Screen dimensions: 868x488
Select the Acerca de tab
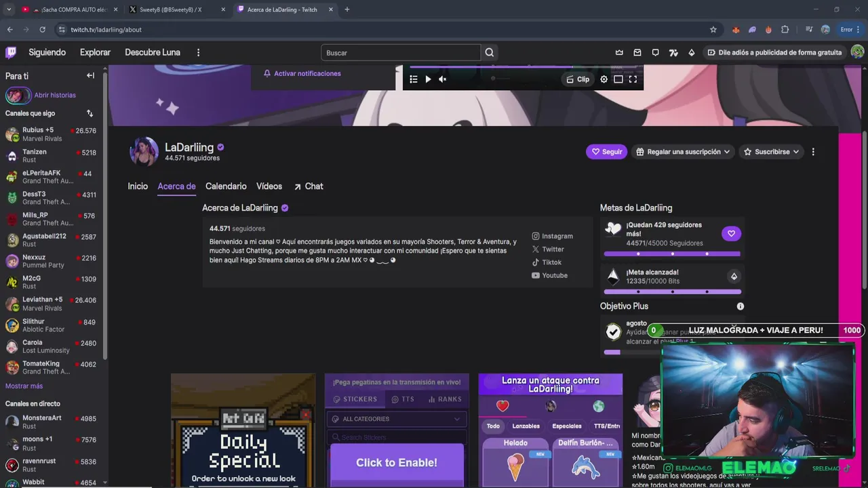pyautogui.click(x=176, y=186)
